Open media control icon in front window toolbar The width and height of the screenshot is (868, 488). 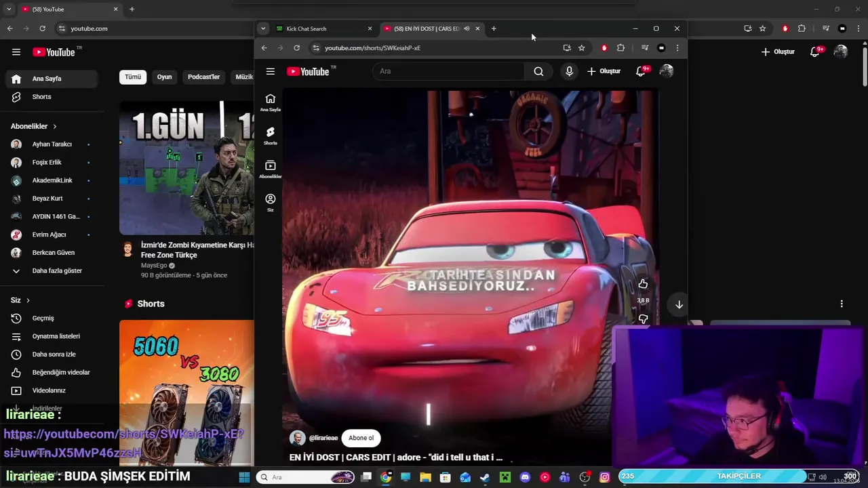click(644, 47)
